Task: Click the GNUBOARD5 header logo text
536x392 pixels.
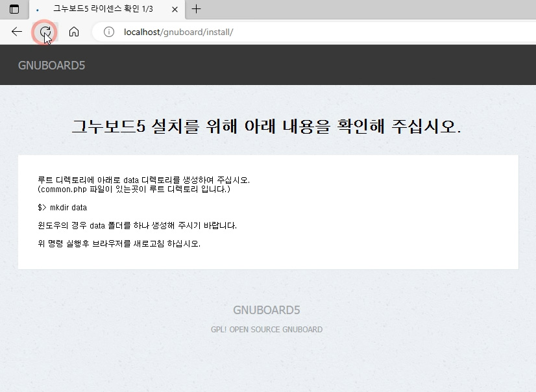Action: point(51,66)
